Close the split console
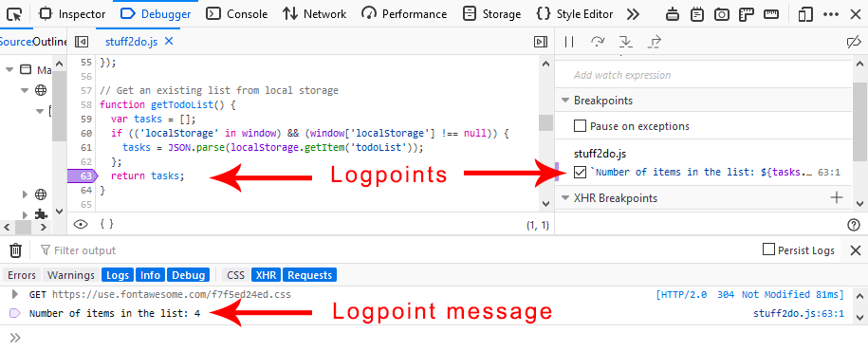Viewport: 868px width, 351px height. [x=856, y=250]
